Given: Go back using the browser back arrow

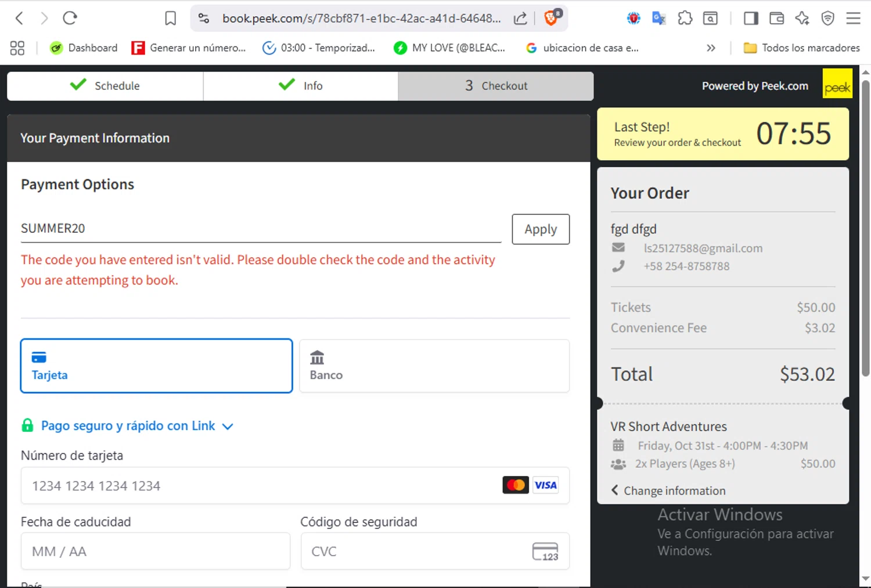Looking at the screenshot, I should pyautogui.click(x=19, y=18).
